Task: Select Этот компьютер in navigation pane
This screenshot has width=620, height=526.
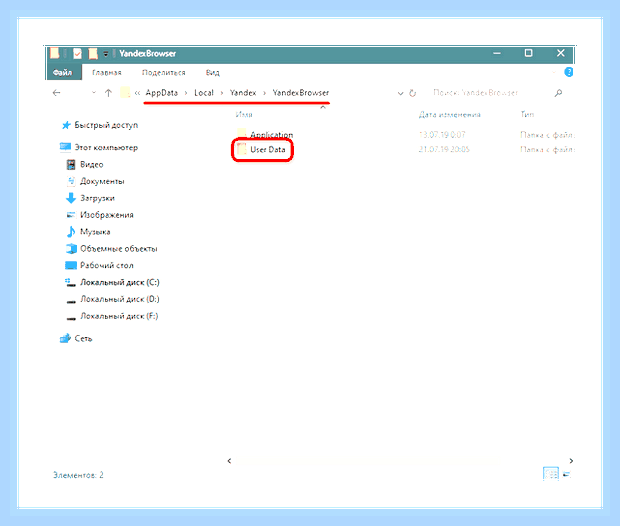Action: [106, 148]
